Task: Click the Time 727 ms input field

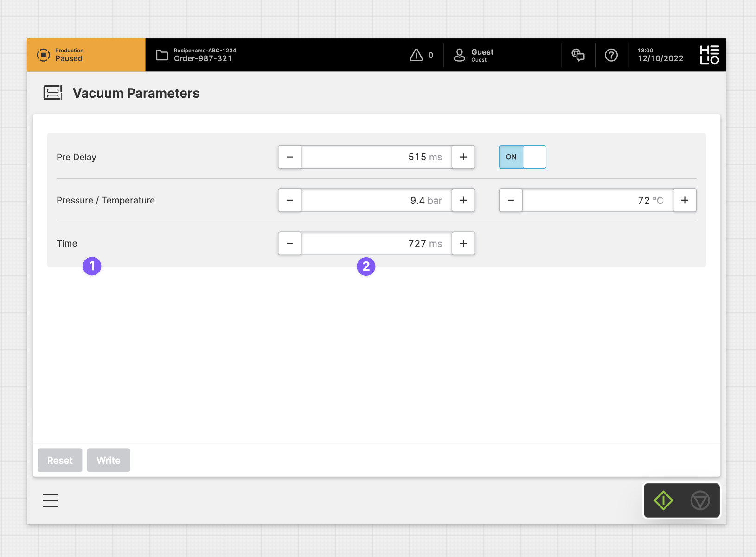Action: 376,244
